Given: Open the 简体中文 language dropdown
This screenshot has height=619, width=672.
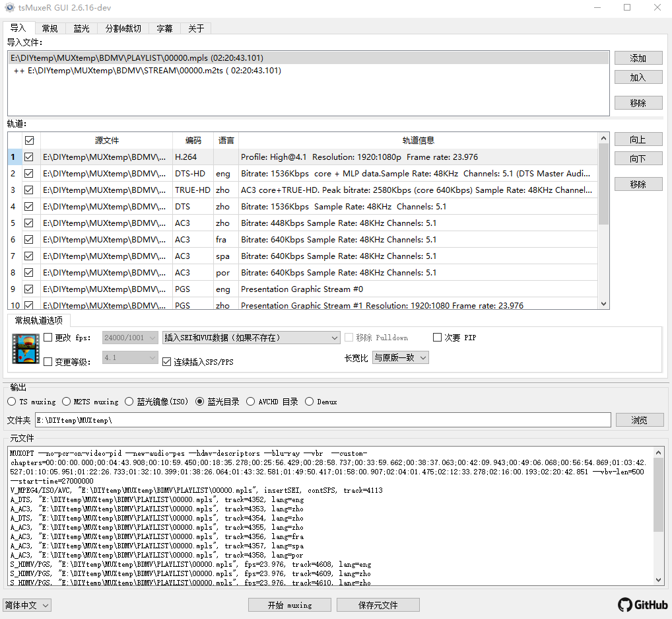Looking at the screenshot, I should point(27,605).
